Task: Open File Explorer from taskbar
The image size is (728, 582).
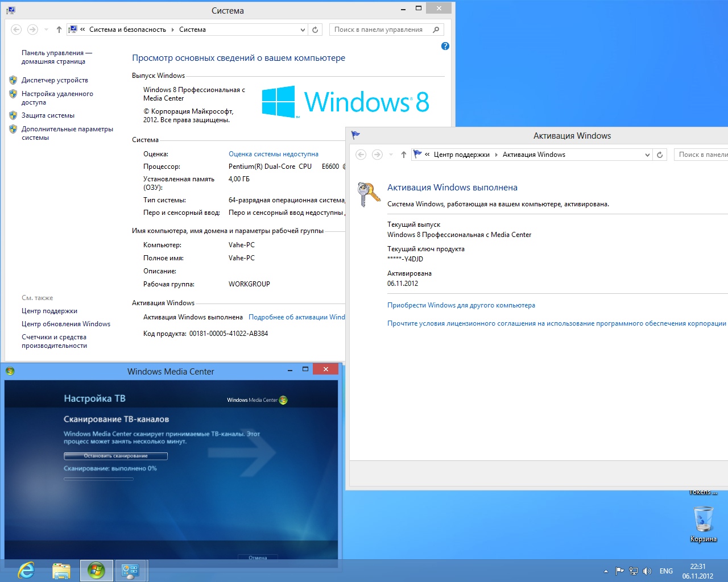Action: click(61, 571)
